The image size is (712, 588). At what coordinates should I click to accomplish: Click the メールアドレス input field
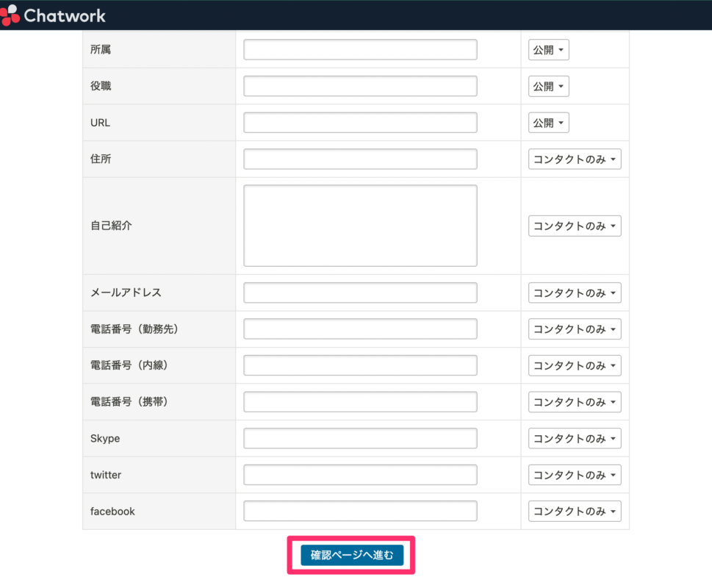[x=359, y=293]
